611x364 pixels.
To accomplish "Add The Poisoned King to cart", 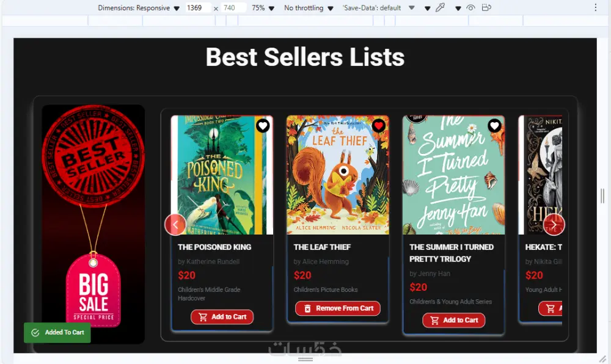I will point(222,317).
